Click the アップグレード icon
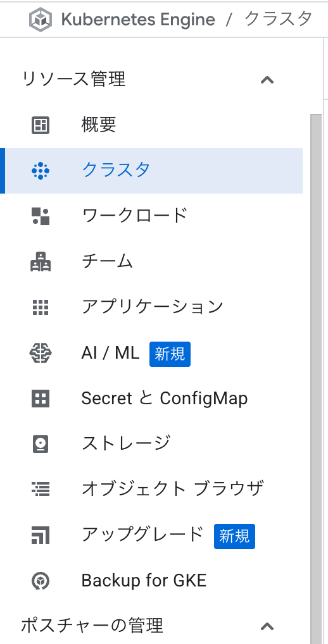The image size is (328, 644). point(41,535)
